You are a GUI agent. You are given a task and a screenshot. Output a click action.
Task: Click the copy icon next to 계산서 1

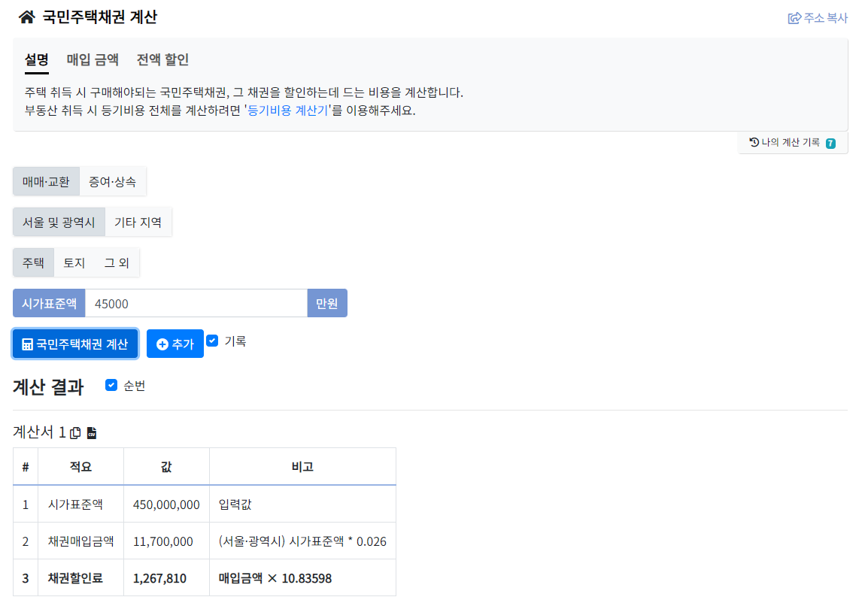(75, 432)
